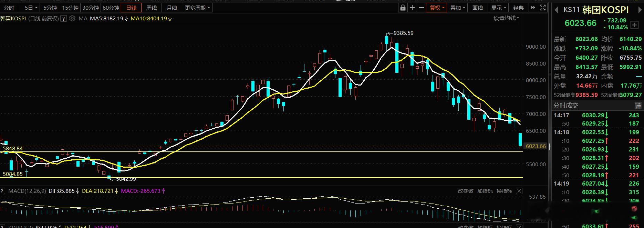
Task: Click the 最高 6413.57 value
Action: [586, 67]
